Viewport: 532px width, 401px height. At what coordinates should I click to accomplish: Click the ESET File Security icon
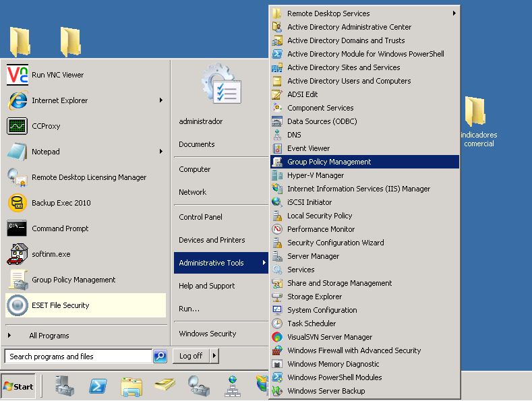(18, 305)
